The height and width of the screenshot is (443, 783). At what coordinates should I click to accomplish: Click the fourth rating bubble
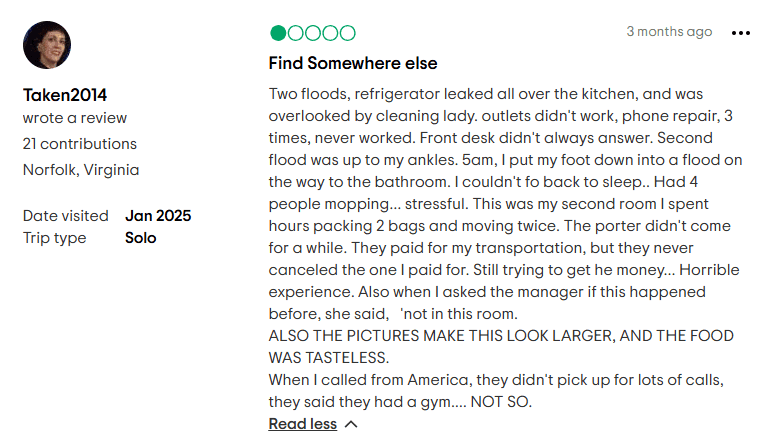330,33
